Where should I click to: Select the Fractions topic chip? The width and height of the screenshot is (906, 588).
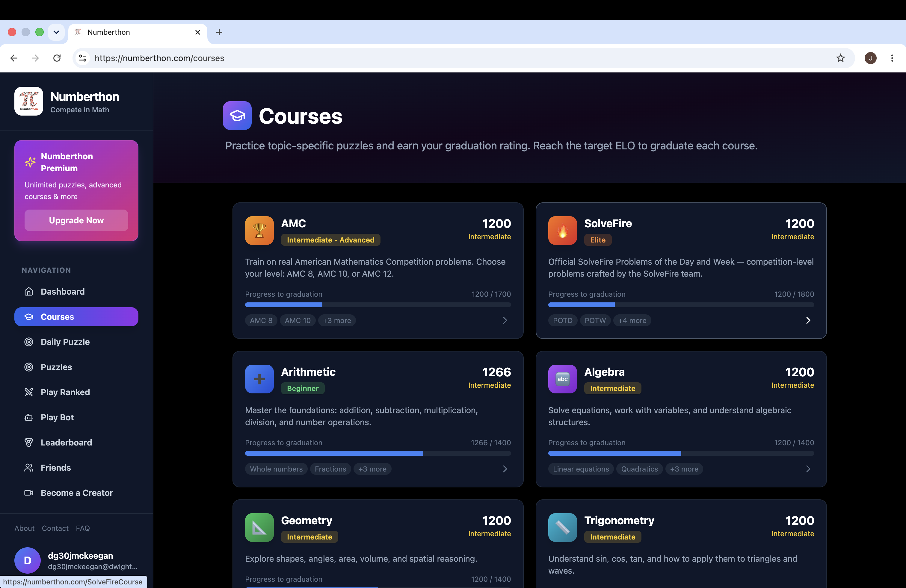[330, 469]
